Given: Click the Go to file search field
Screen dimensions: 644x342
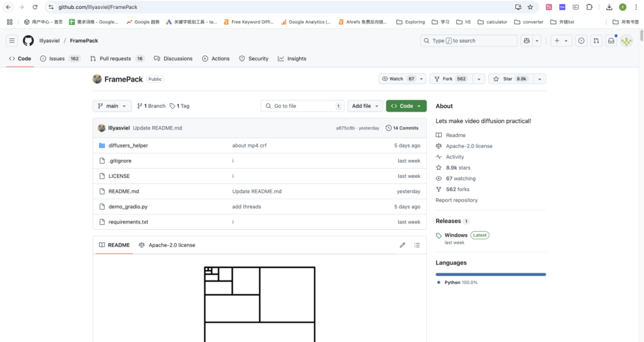Looking at the screenshot, I should 302,106.
